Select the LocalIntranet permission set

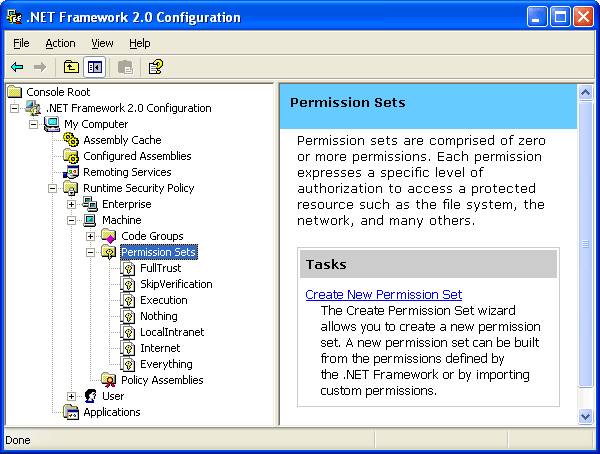[172, 332]
